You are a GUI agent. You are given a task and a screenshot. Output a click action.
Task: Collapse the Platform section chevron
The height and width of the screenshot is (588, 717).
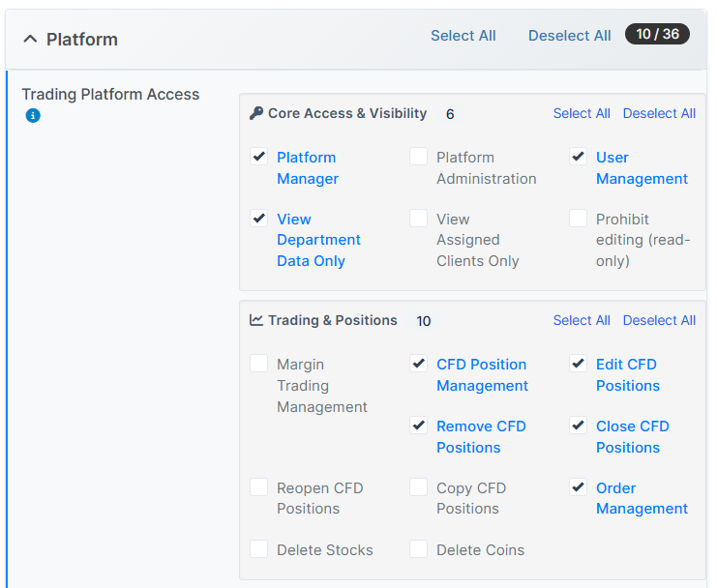click(30, 39)
